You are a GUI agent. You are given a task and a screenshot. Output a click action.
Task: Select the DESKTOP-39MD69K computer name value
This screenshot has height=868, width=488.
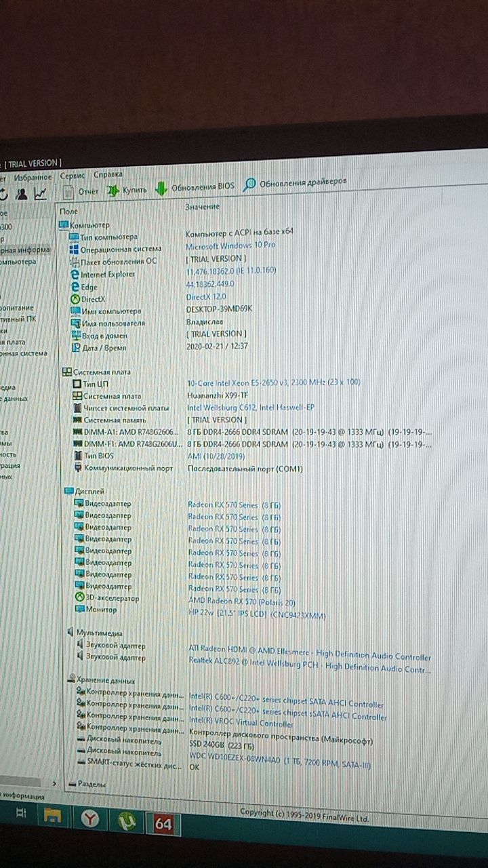point(219,309)
